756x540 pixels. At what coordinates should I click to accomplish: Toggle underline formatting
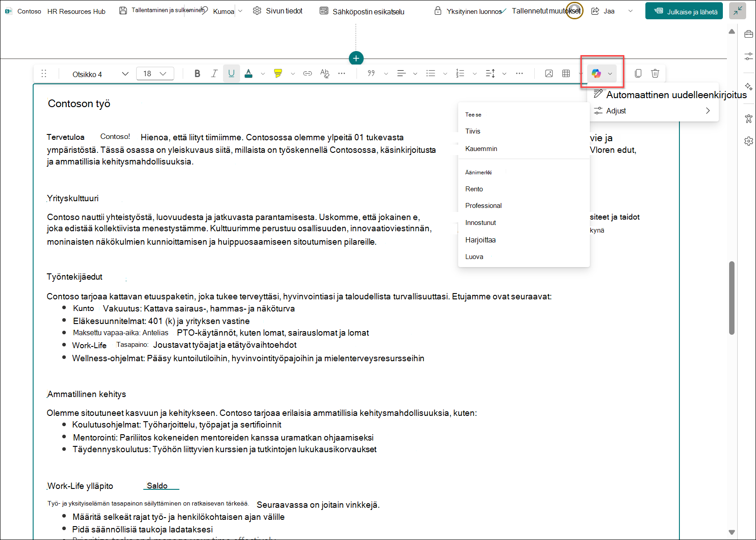tap(232, 73)
